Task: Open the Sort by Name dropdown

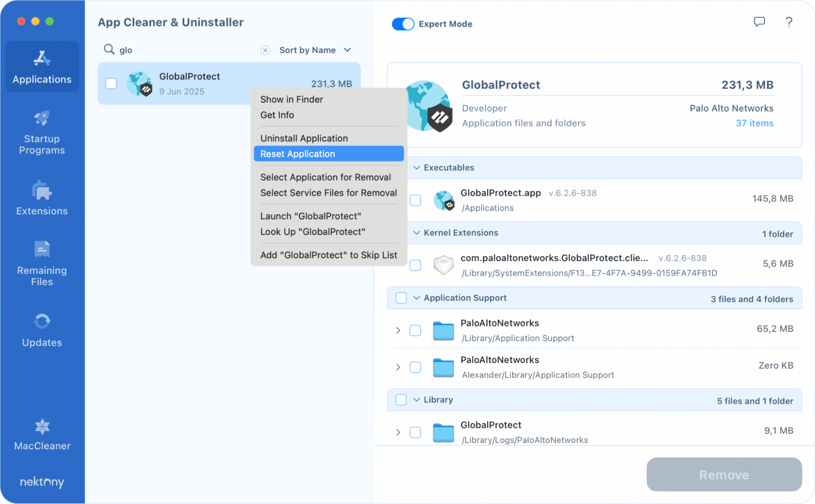Action: 314,50
